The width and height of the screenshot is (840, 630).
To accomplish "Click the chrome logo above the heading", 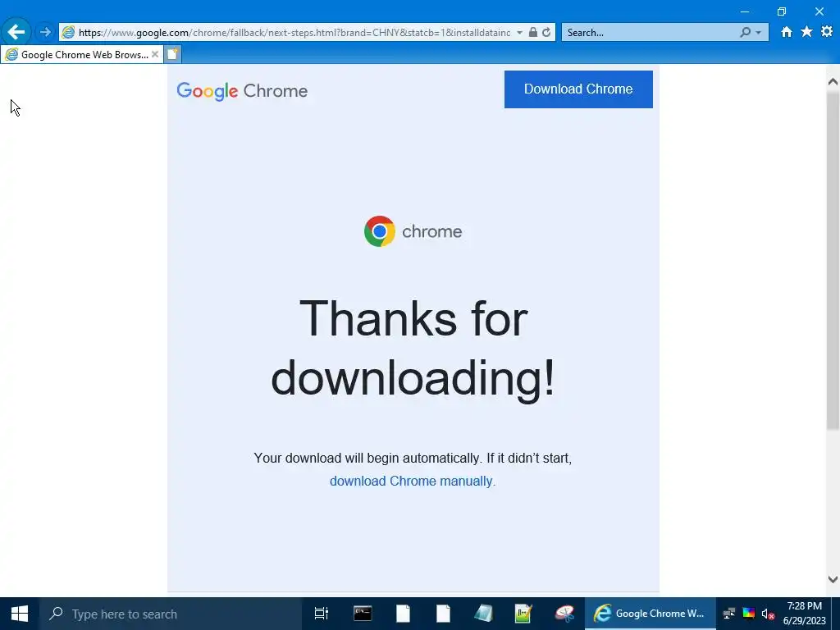I will click(413, 231).
